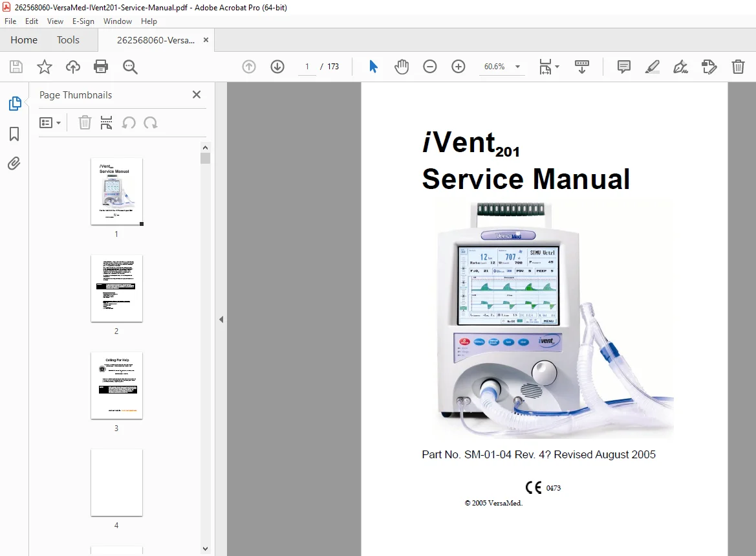Screen dimensions: 756x556
Task: Select page 1 thumbnail
Action: [x=116, y=191]
